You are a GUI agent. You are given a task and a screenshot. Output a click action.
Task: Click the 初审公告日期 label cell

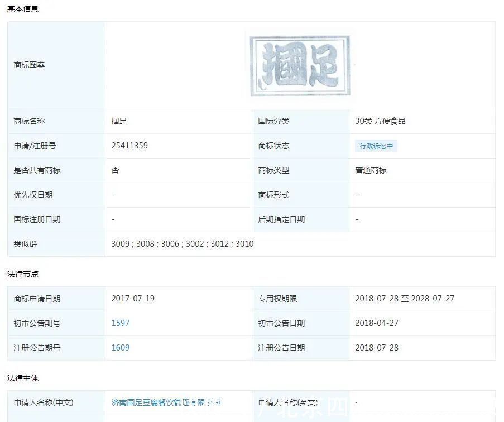(300, 323)
